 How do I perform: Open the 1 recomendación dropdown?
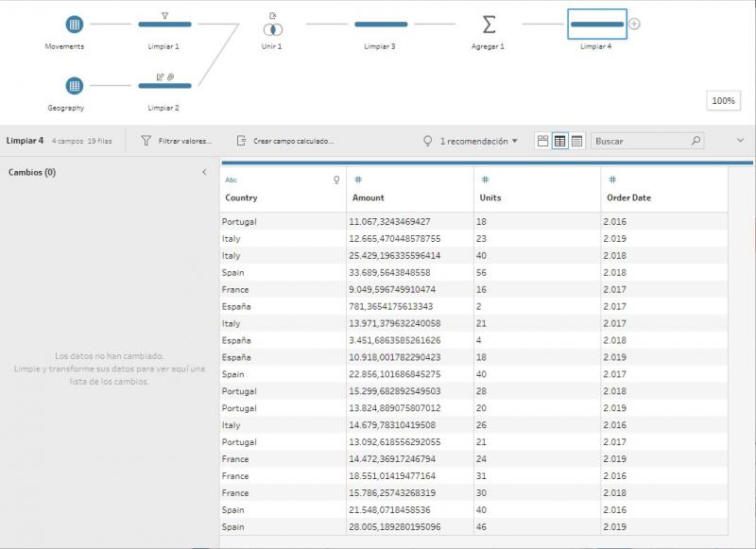tap(477, 141)
